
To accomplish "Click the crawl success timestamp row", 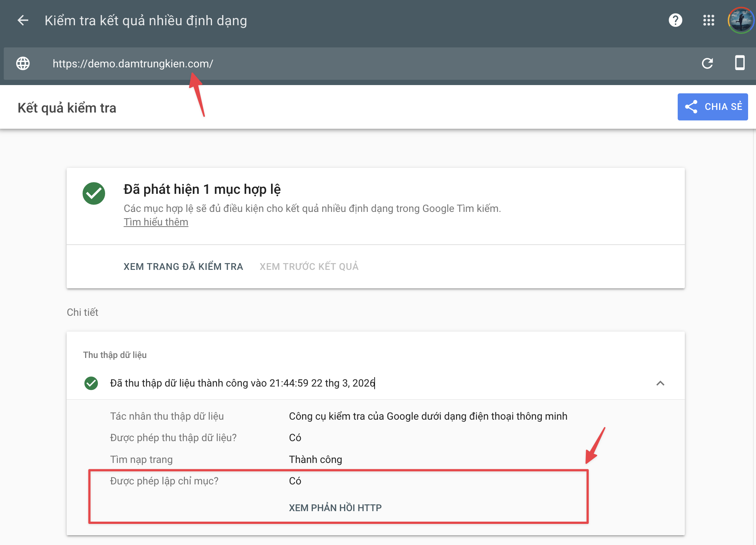I will [242, 383].
